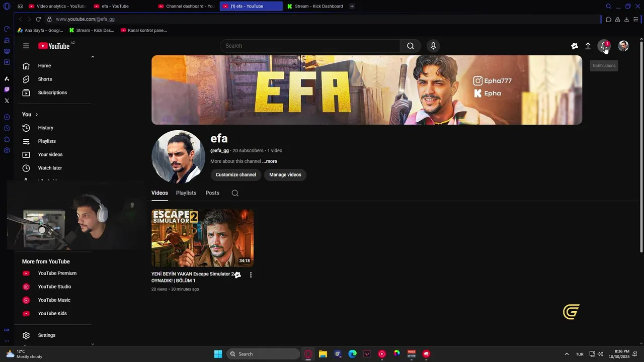Switch to Stream - Kick Dashboard tab
Screen dimensions: 644x362
(x=315, y=6)
